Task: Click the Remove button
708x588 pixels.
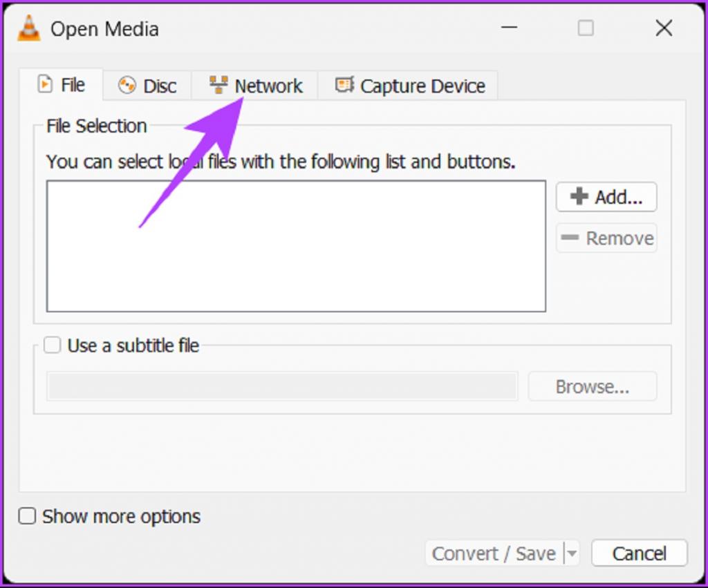Action: click(606, 238)
